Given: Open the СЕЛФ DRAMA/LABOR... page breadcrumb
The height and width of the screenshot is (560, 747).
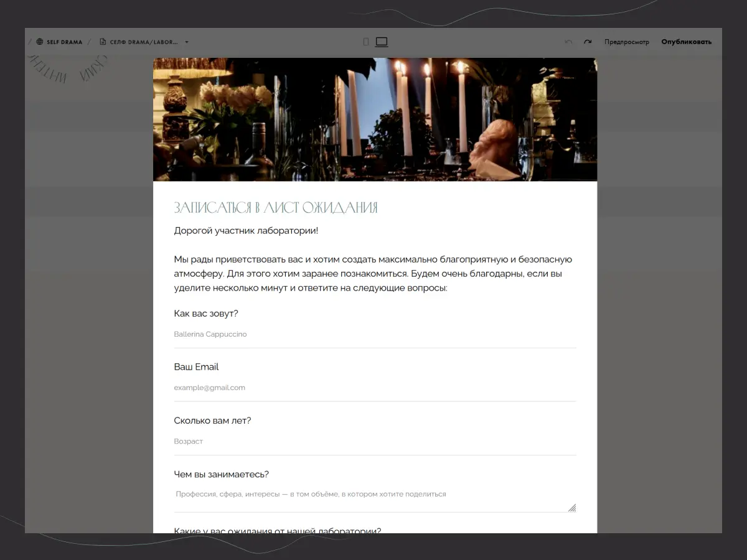Looking at the screenshot, I should [144, 42].
